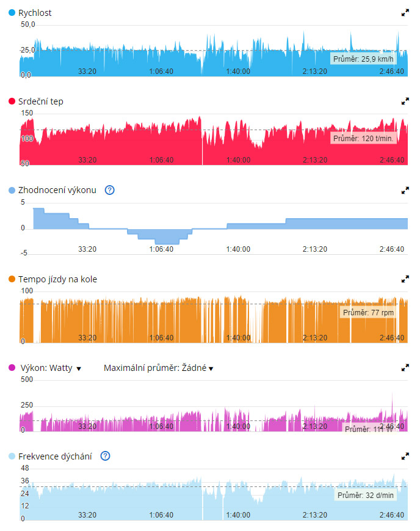
Task: Click the magenta Výkon color dot
Action: (12, 368)
